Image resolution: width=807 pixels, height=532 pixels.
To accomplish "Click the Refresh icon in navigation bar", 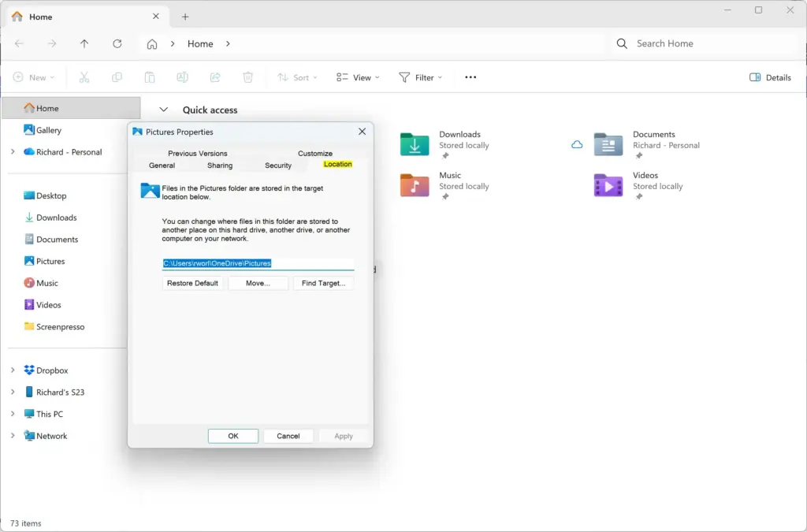I will (x=117, y=43).
